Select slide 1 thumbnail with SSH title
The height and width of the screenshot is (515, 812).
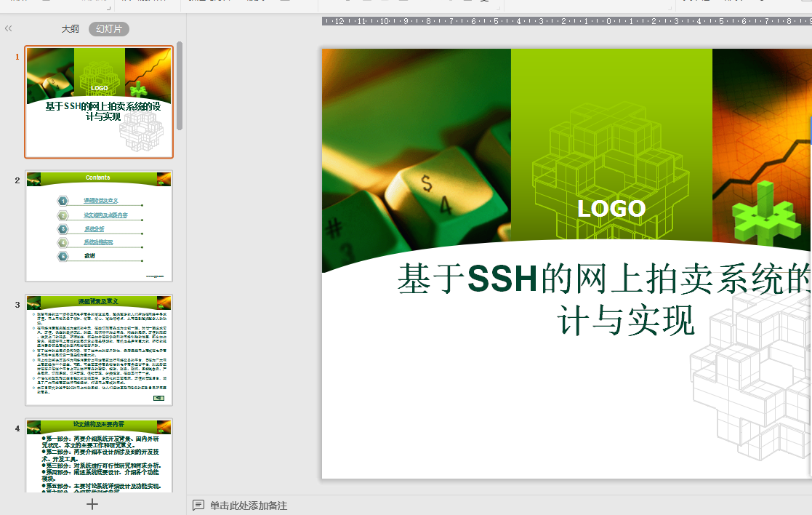coord(99,102)
